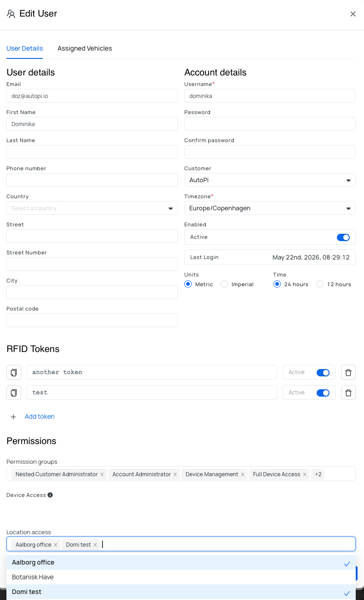Click the Postal code field
The height and width of the screenshot is (600, 364).
click(x=92, y=321)
